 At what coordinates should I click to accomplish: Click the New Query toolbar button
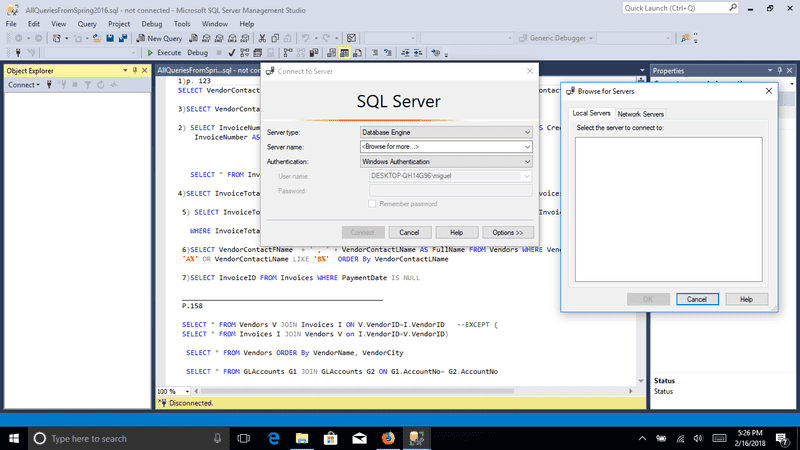[159, 38]
